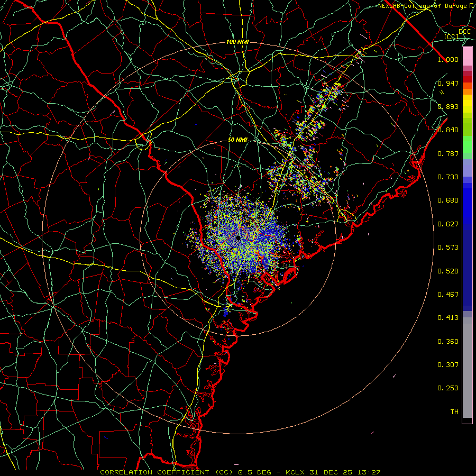Click the TH threshold label
Image resolution: width=476 pixels, height=476 pixels.
(x=454, y=412)
